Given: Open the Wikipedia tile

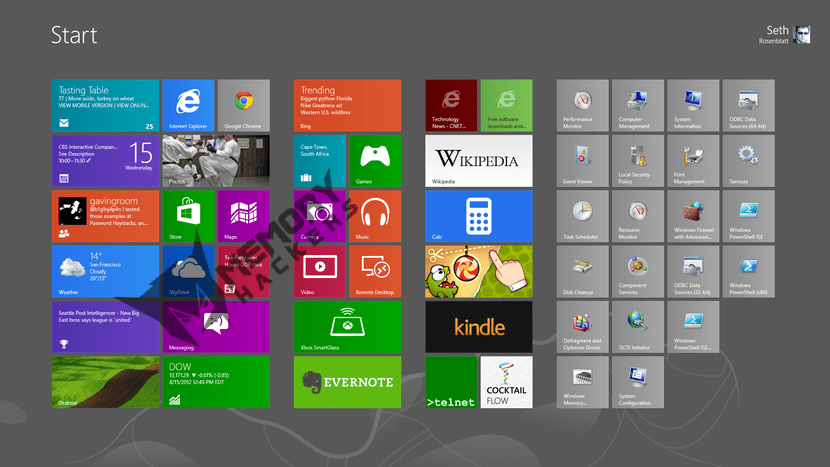Looking at the screenshot, I should 479,161.
